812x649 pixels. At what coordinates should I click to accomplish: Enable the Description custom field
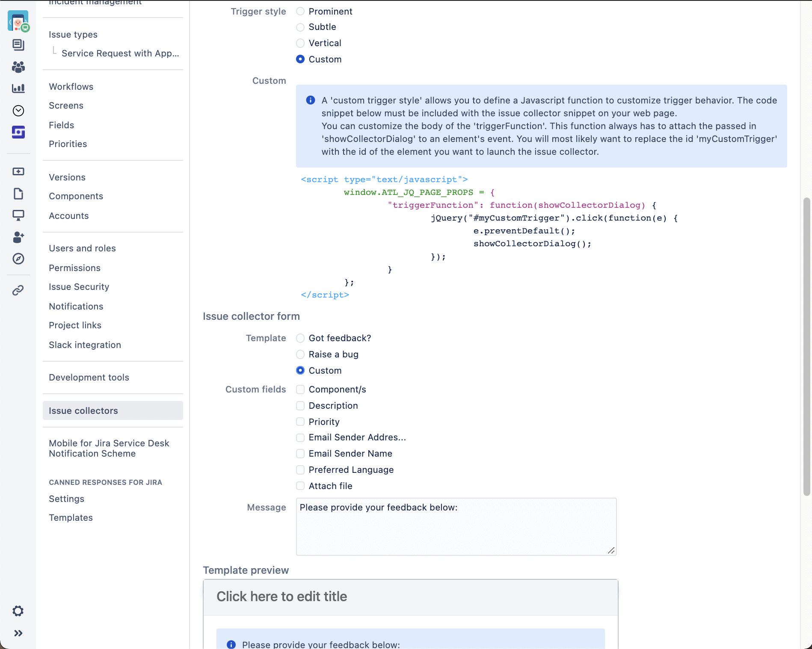pos(300,406)
